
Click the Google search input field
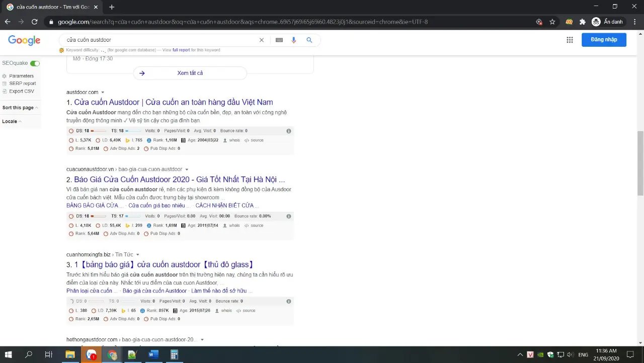tap(161, 40)
